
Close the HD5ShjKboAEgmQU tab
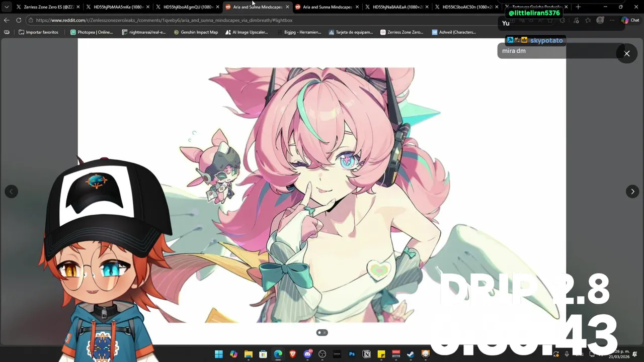[x=217, y=7]
